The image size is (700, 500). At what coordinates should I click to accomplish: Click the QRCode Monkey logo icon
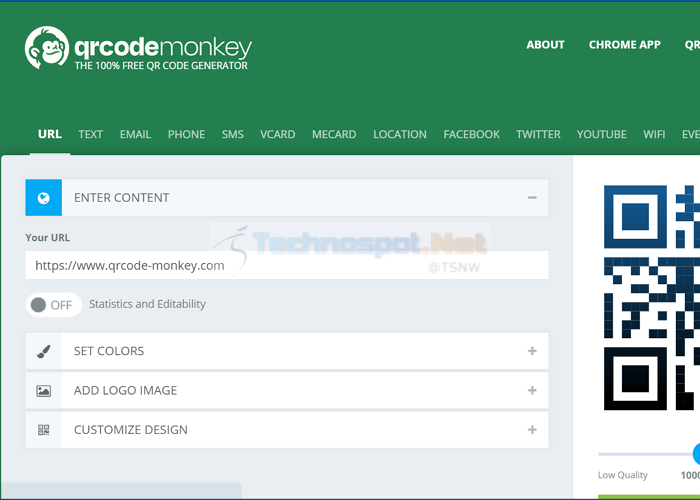[47, 48]
